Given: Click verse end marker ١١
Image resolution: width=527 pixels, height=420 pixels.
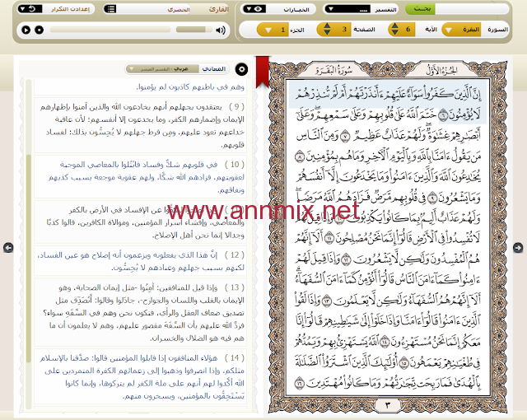Looking at the screenshot, I should [x=329, y=238].
